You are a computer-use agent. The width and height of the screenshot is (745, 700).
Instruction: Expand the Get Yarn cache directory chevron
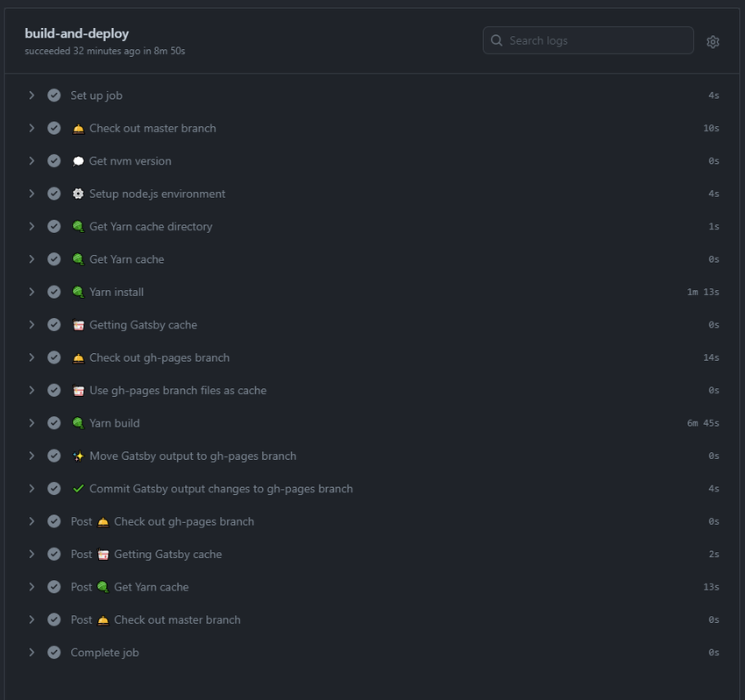point(32,226)
